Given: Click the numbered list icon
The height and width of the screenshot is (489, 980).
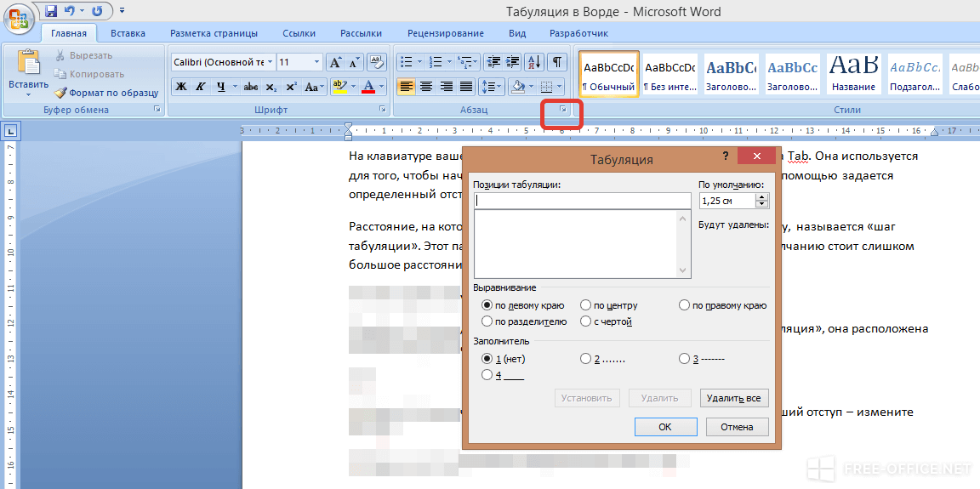Looking at the screenshot, I should click(x=436, y=62).
